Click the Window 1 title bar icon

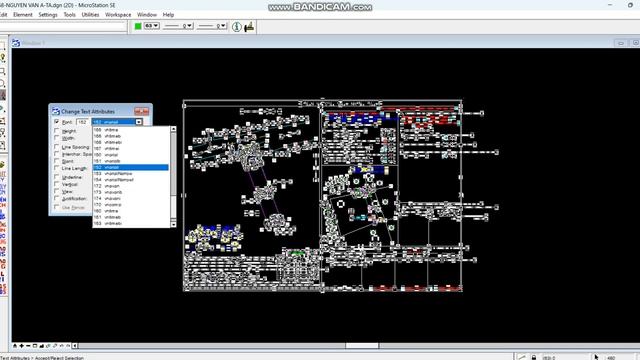16,43
